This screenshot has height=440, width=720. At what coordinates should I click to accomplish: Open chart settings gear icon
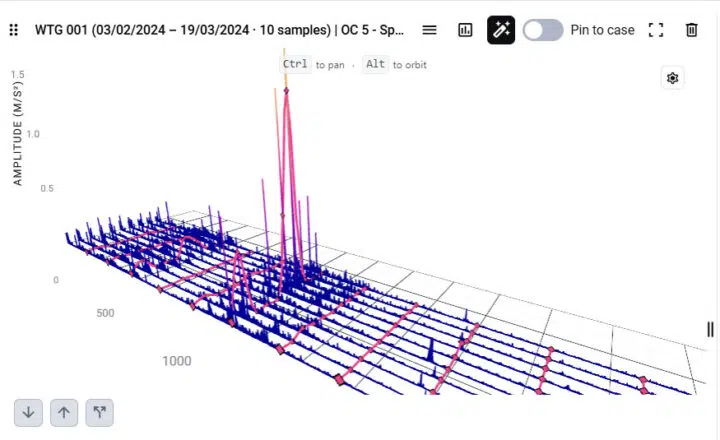coord(672,78)
